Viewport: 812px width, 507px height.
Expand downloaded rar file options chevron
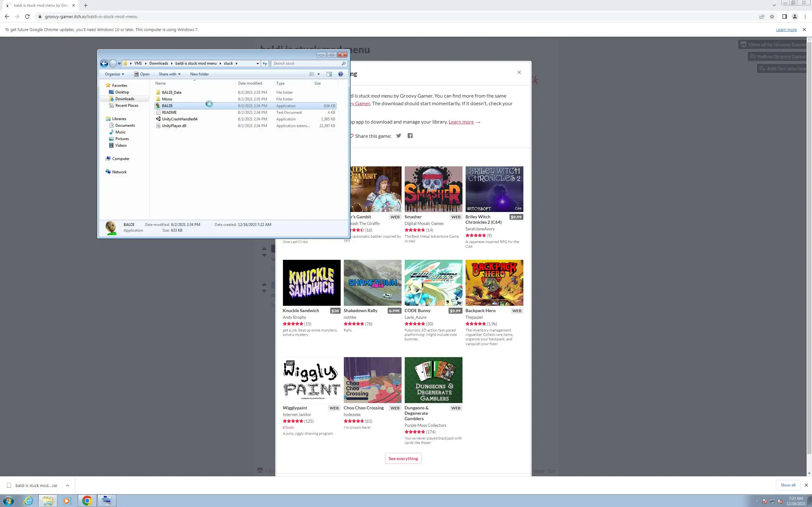click(x=68, y=485)
